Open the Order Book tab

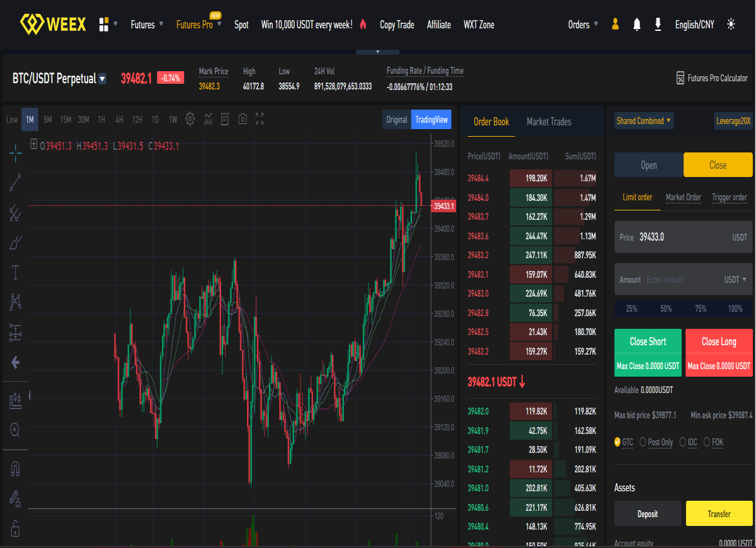point(491,122)
